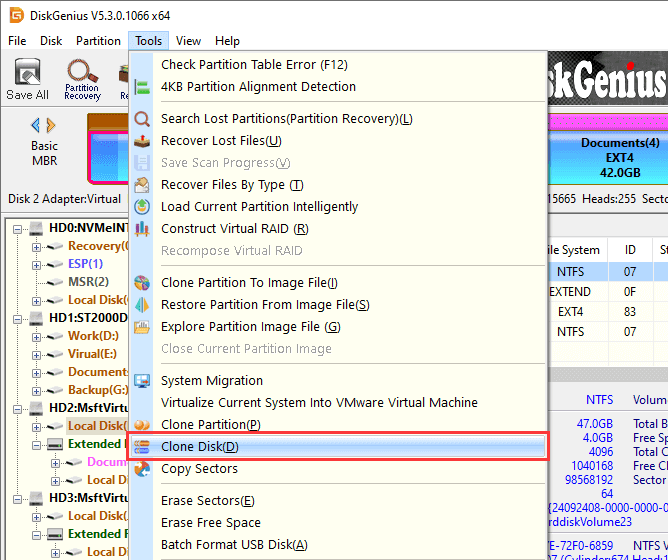Expand the Backup(G:) partition node
Viewport: 668px width, 560px height.
pos(37,391)
